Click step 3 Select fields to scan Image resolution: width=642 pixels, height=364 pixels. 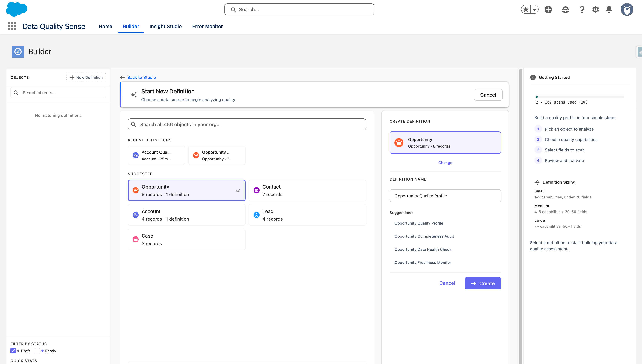559,150
